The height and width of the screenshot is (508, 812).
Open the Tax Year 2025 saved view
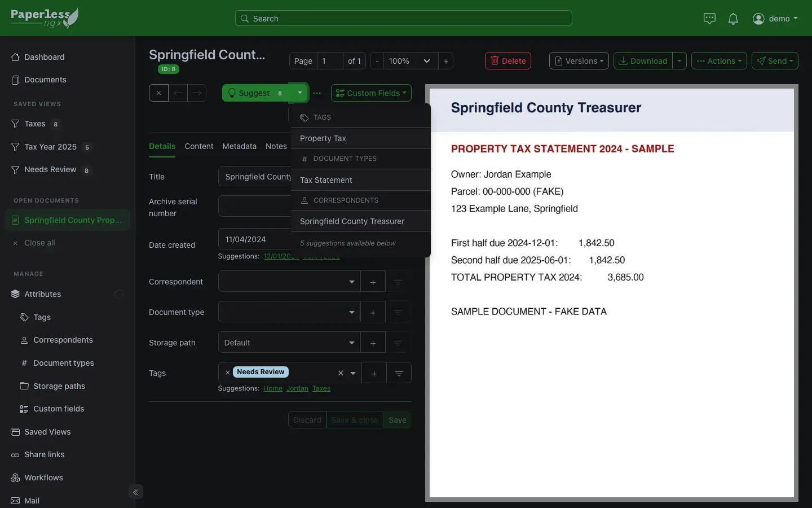tap(50, 147)
